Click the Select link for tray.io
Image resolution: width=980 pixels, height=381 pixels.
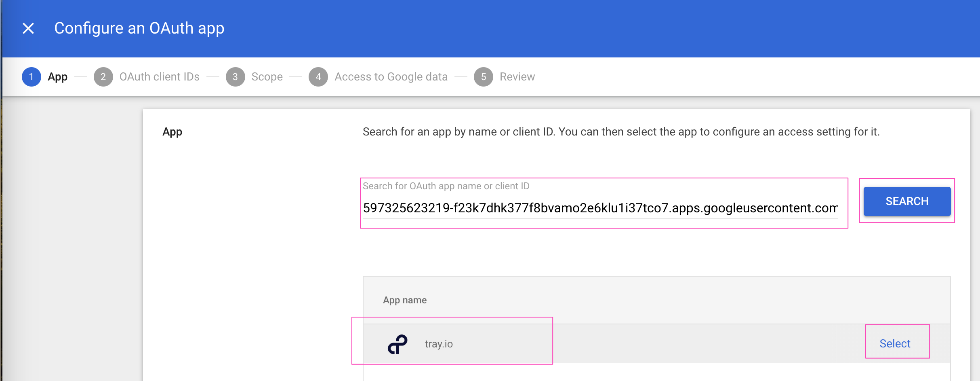pos(895,344)
